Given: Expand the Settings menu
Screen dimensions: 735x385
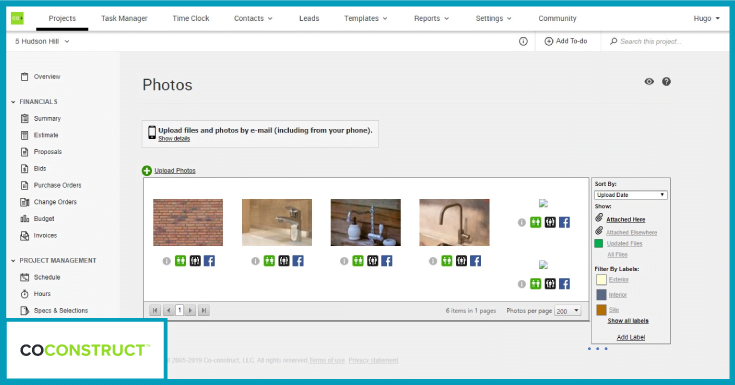Looking at the screenshot, I should click(493, 18).
